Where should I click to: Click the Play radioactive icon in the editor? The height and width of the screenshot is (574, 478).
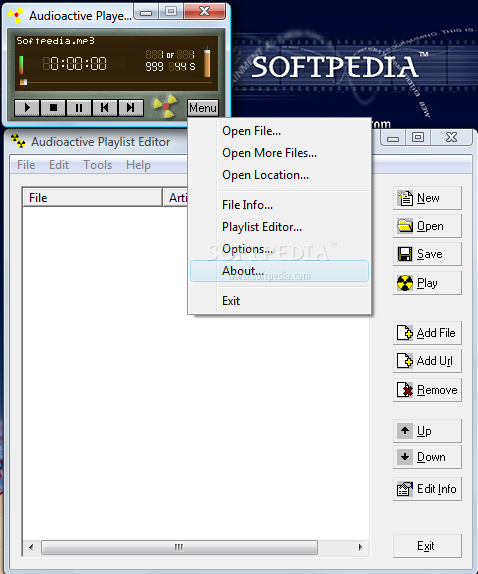427,283
